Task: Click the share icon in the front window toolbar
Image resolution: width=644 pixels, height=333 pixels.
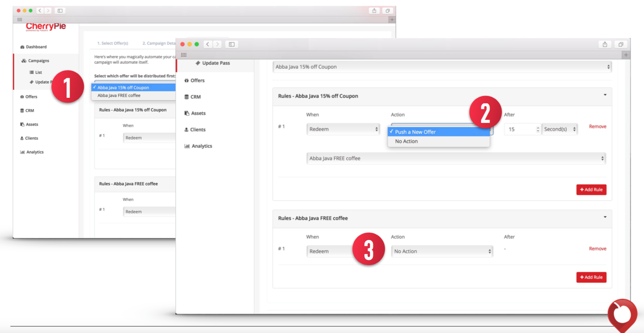Action: 605,44
